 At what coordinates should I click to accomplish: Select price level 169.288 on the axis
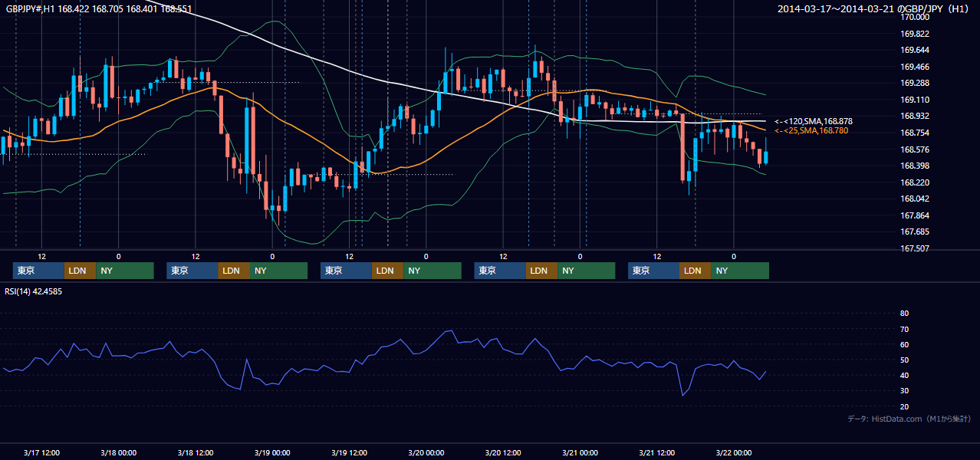tap(915, 83)
